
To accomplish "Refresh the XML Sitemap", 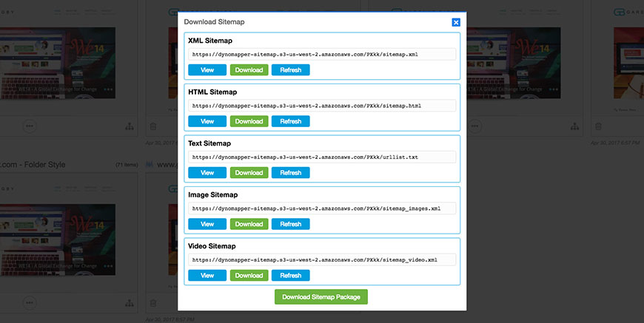I will tap(290, 70).
